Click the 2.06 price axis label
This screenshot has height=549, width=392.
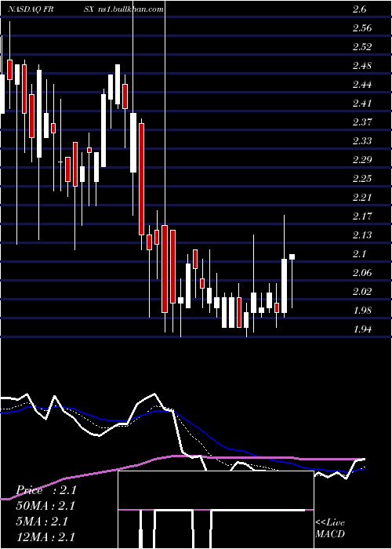(362, 273)
